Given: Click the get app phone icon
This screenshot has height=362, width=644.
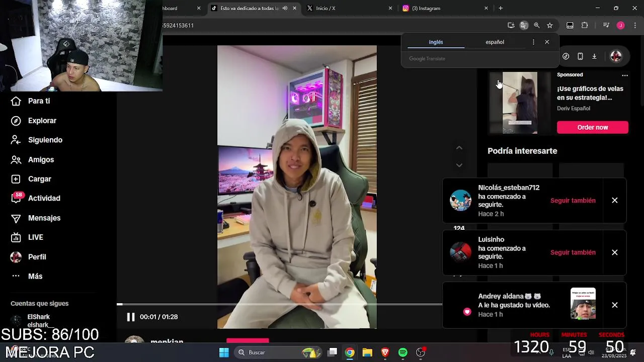Looking at the screenshot, I should coord(580,56).
